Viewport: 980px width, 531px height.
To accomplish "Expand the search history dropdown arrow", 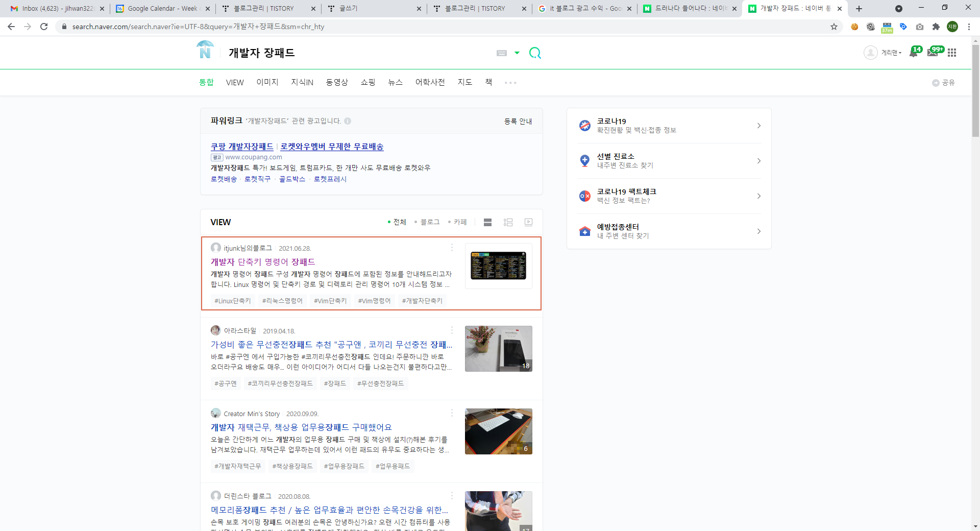I will point(517,53).
